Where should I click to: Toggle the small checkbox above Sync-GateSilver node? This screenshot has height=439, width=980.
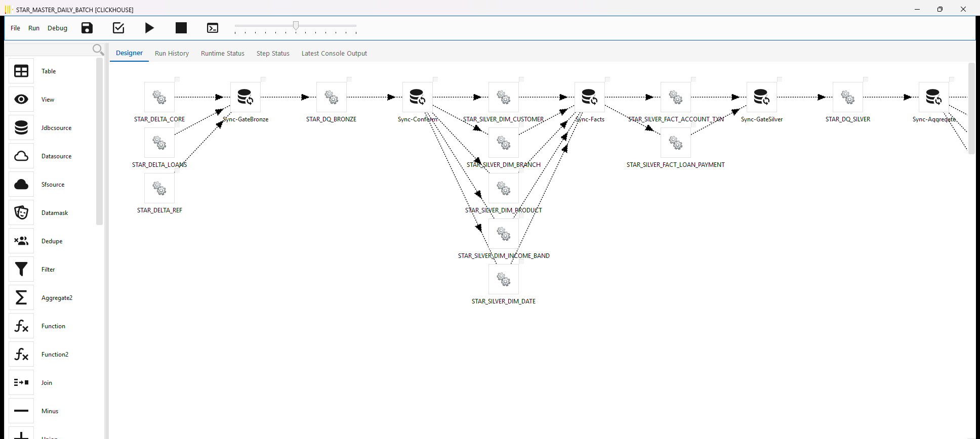pos(780,79)
